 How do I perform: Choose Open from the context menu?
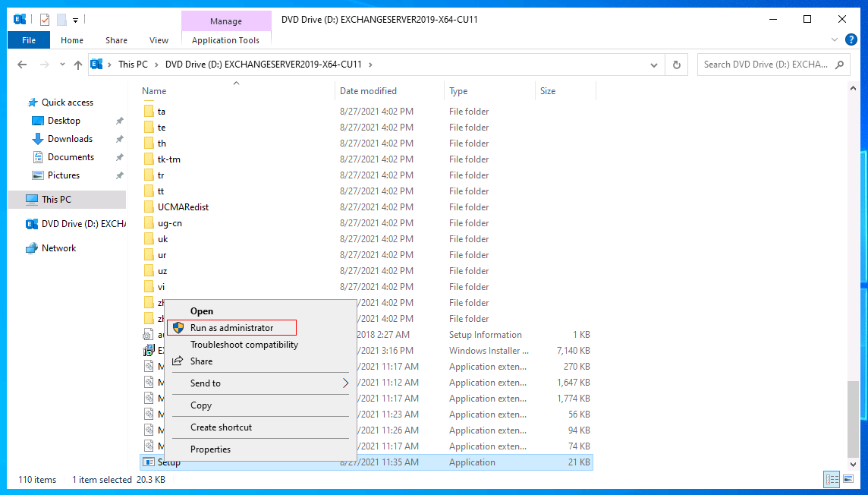coord(202,311)
